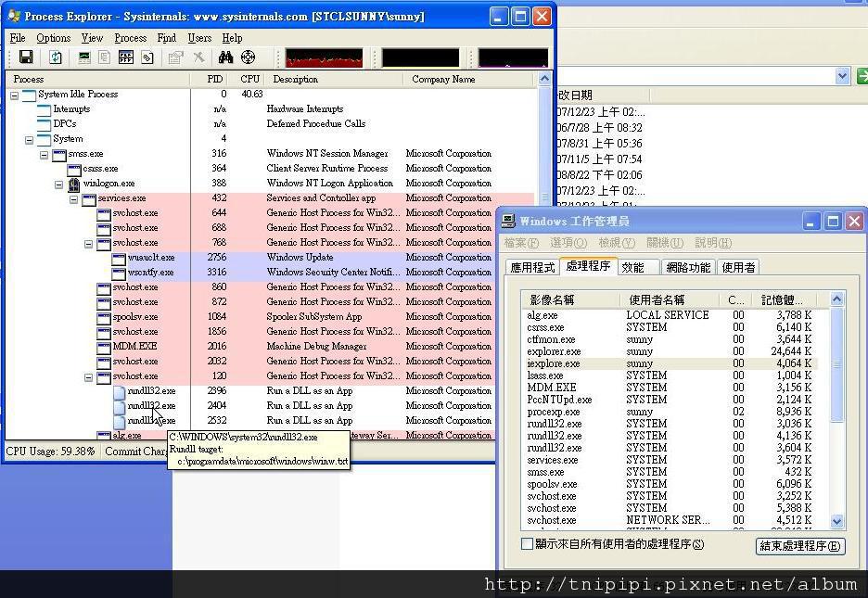Open the Process menu in Process Explorer
This screenshot has width=868, height=598.
tap(131, 38)
